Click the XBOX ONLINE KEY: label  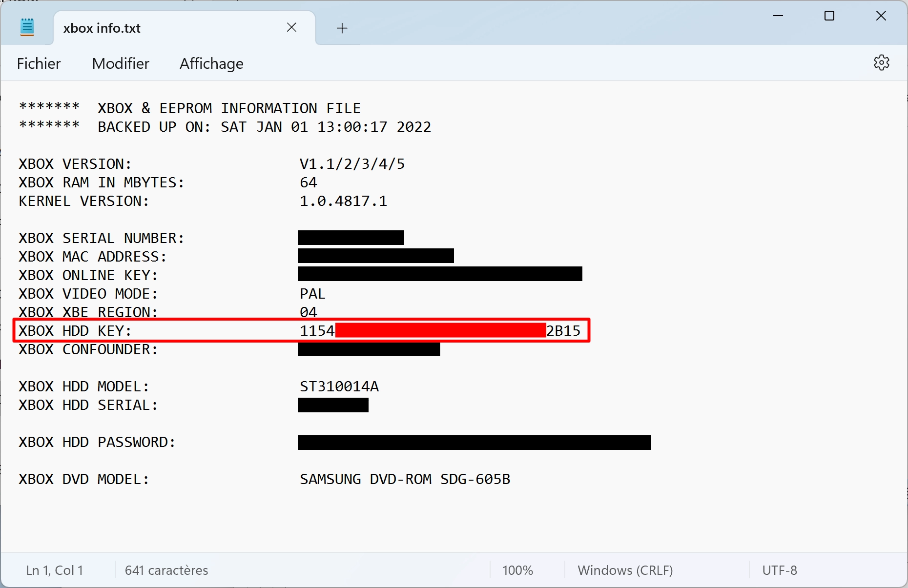pyautogui.click(x=88, y=275)
